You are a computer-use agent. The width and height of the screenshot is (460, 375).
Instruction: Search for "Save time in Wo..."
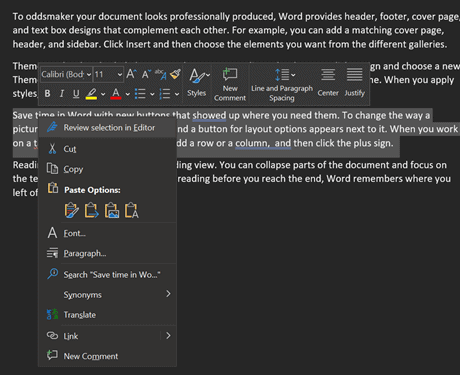pos(107,275)
